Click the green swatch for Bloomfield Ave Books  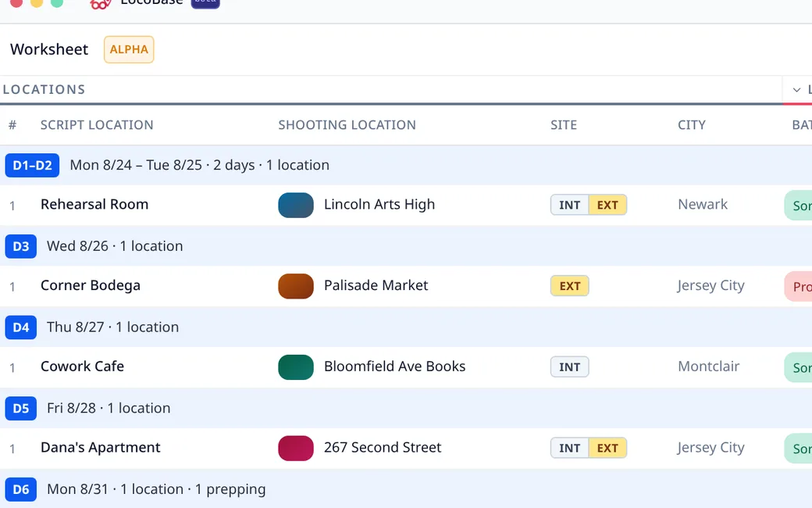coord(296,367)
